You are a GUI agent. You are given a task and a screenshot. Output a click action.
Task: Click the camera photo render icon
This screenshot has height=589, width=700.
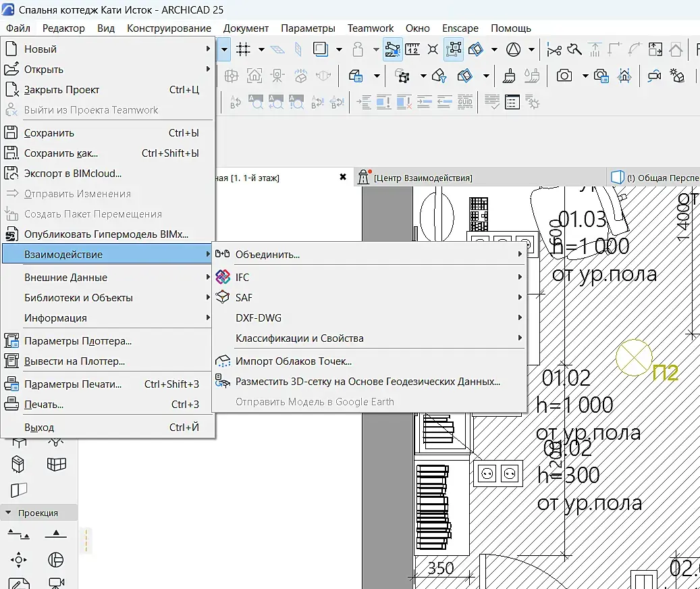click(564, 75)
